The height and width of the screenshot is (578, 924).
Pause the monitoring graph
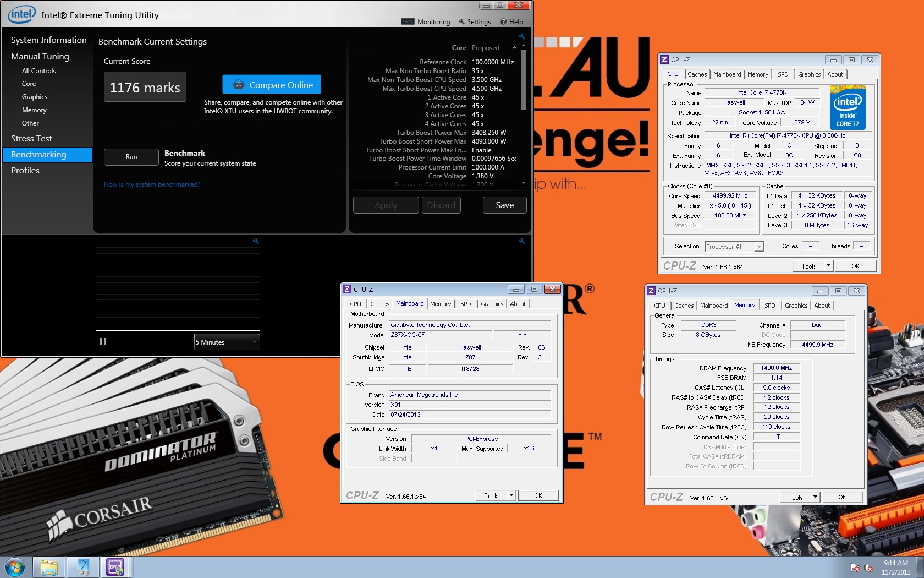pyautogui.click(x=103, y=342)
